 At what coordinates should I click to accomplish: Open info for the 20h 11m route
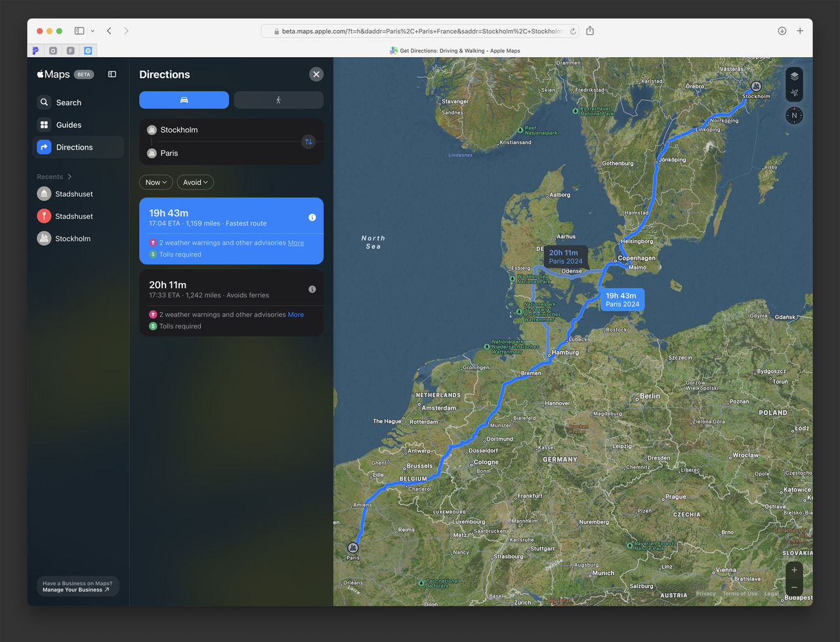click(x=312, y=289)
